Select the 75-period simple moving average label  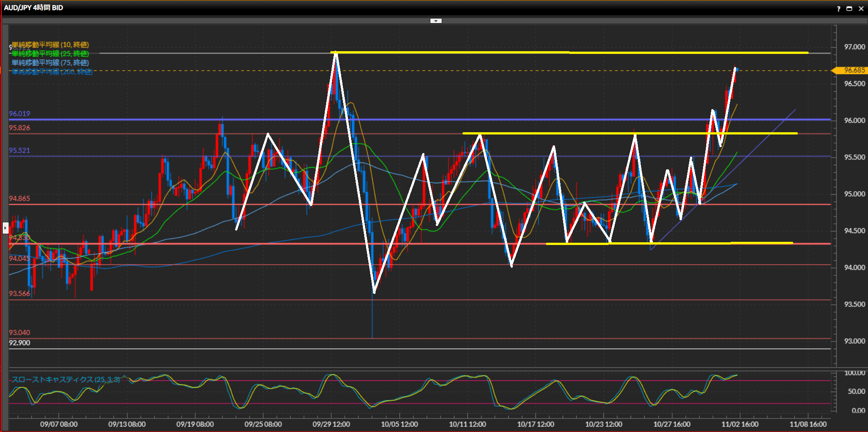(50, 63)
